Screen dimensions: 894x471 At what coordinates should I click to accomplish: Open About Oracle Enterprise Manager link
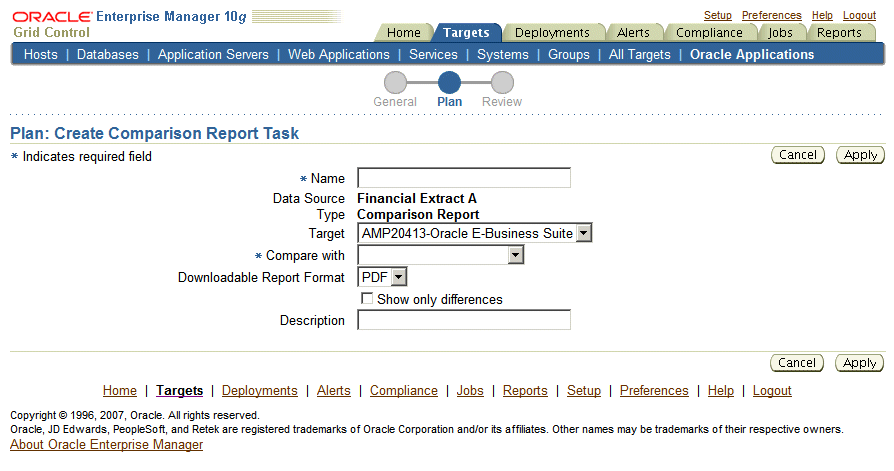(107, 445)
